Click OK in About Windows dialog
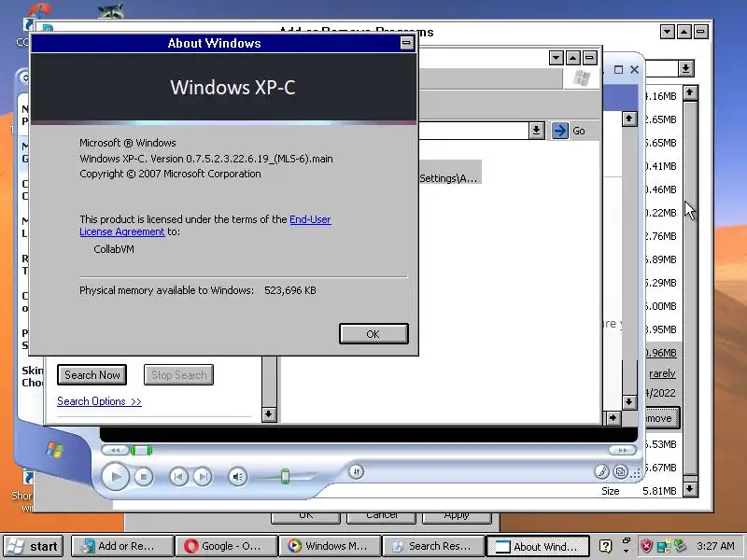 pyautogui.click(x=373, y=334)
